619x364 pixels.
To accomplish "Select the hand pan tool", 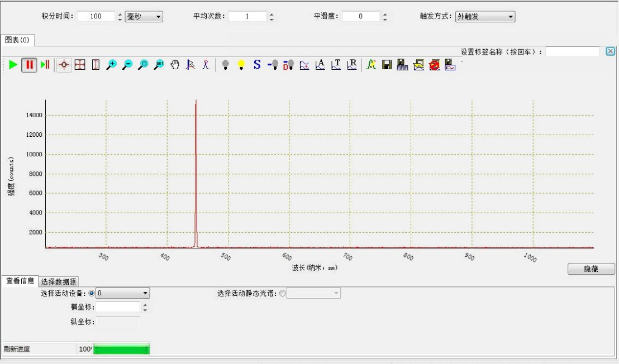I will [x=175, y=65].
